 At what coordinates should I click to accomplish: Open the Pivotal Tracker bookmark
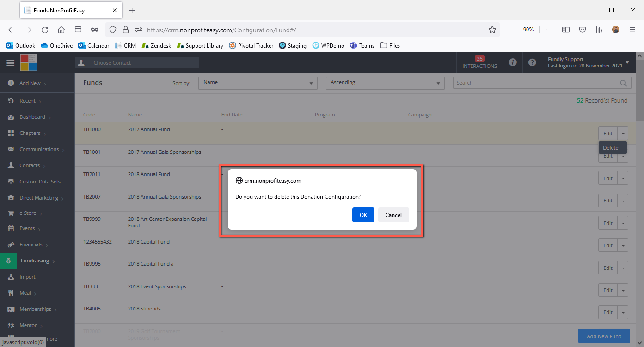click(x=251, y=45)
